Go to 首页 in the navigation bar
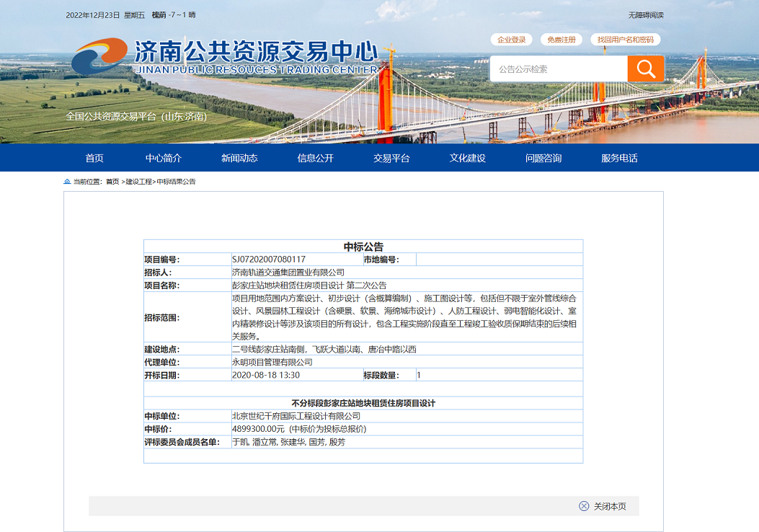The image size is (759, 532). pyautogui.click(x=94, y=158)
